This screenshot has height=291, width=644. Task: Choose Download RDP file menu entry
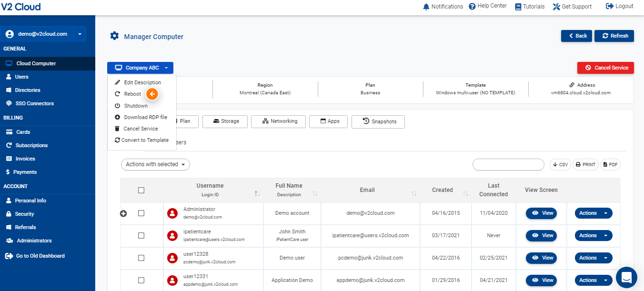142,117
